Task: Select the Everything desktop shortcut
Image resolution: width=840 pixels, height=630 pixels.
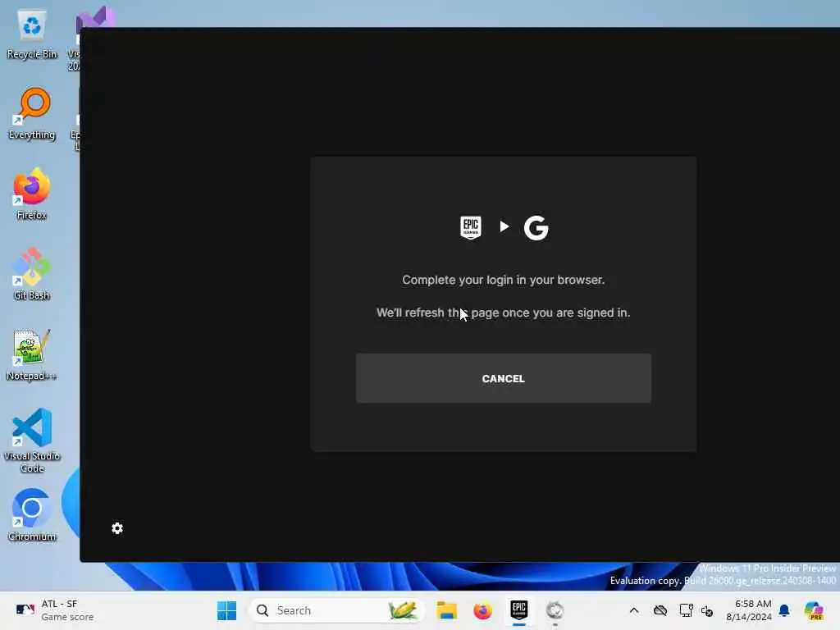Action: (32, 114)
